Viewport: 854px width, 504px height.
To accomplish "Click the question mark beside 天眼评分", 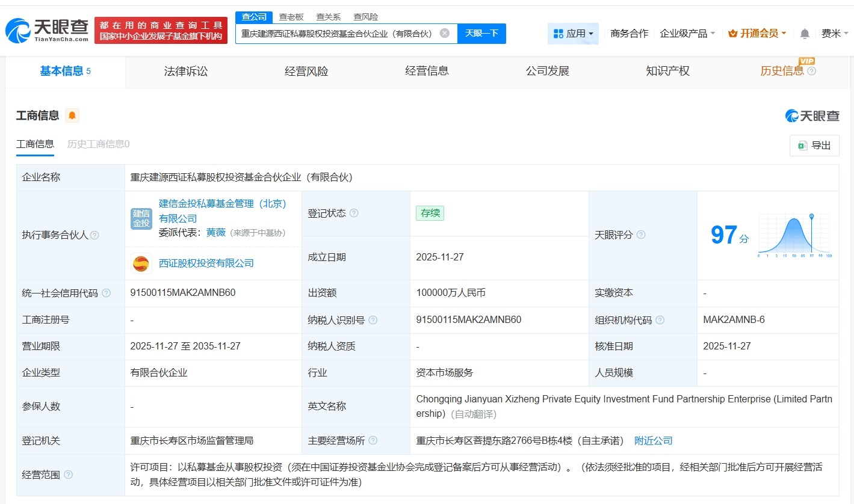I will 640,235.
